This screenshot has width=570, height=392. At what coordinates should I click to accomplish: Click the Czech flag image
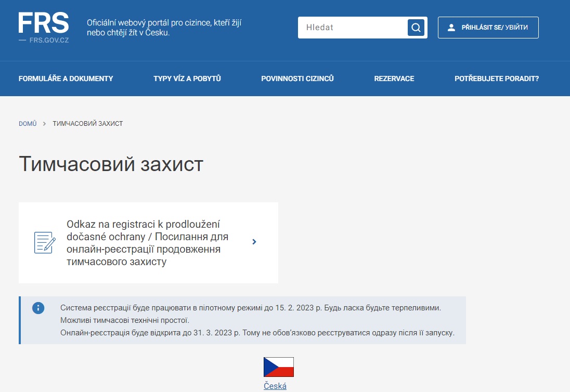tap(278, 367)
